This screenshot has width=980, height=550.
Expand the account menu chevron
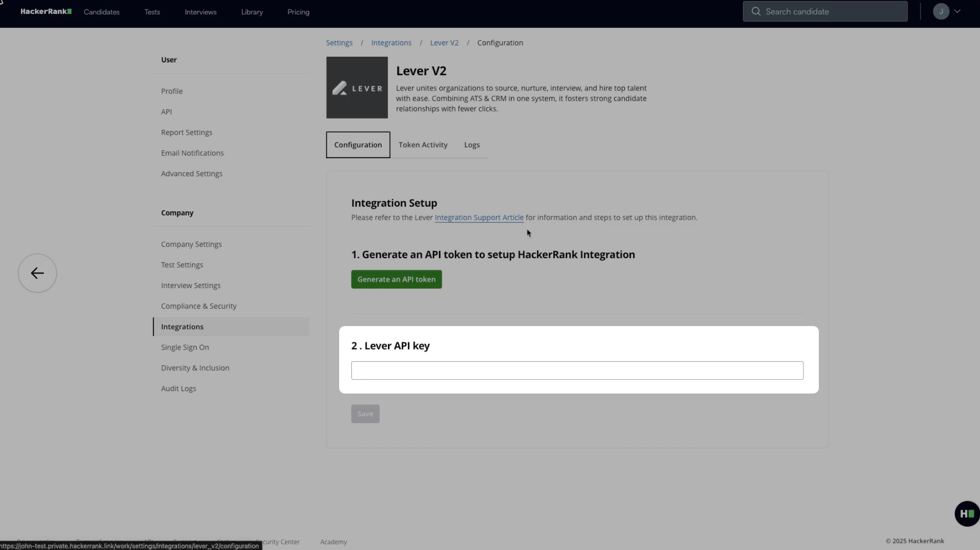pos(957,12)
